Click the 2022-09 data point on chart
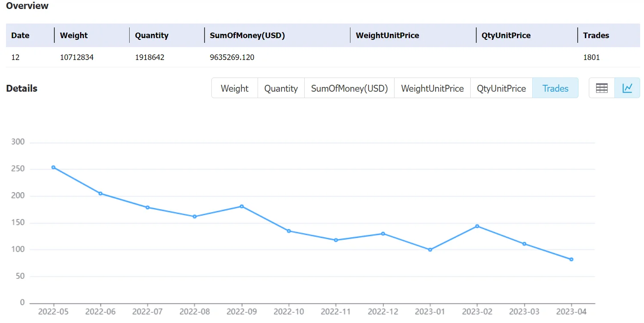 (x=242, y=206)
